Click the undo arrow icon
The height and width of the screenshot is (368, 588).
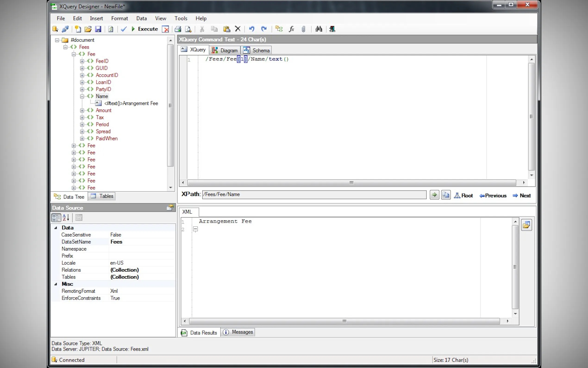[252, 29]
